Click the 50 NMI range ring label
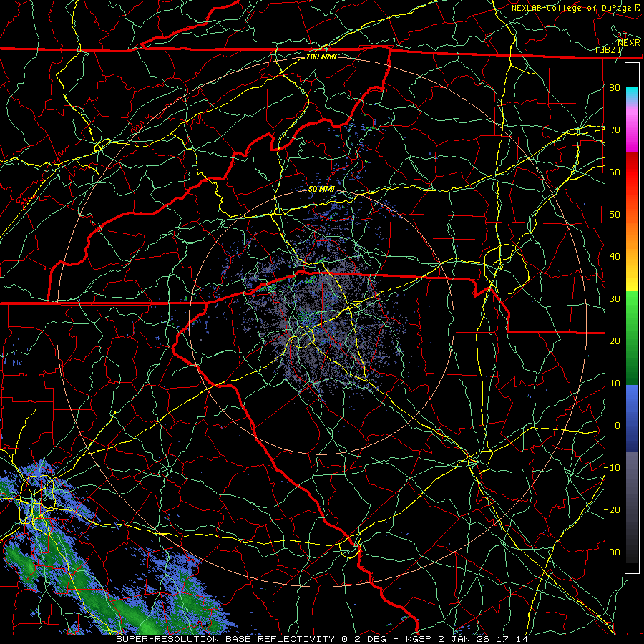644x644 pixels. [321, 190]
